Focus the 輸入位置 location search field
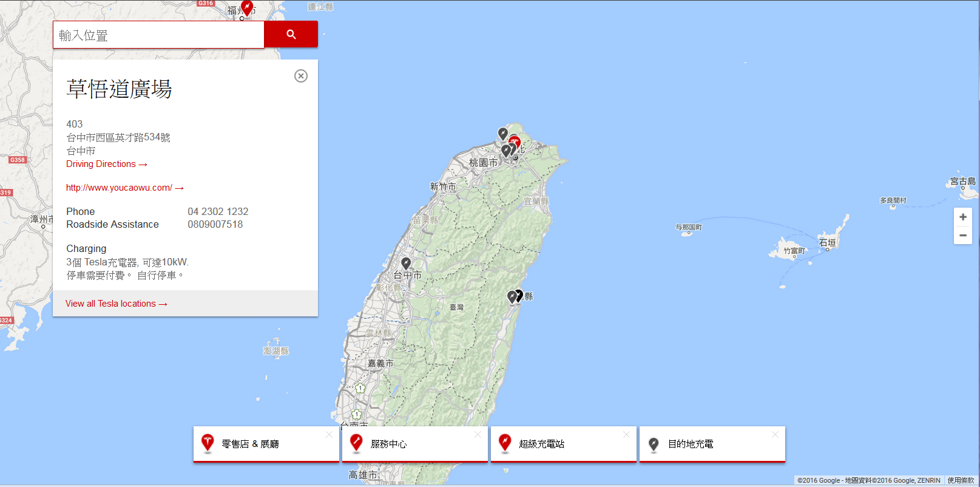This screenshot has height=487, width=980. 158,35
